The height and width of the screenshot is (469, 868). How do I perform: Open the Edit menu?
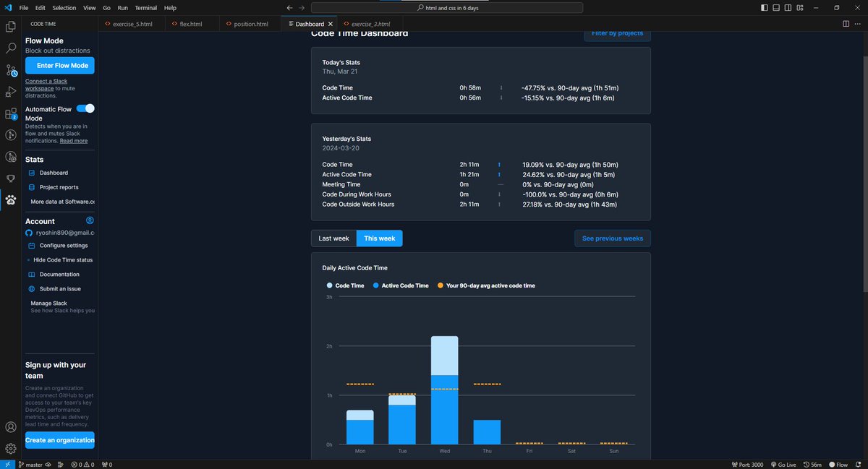[41, 8]
